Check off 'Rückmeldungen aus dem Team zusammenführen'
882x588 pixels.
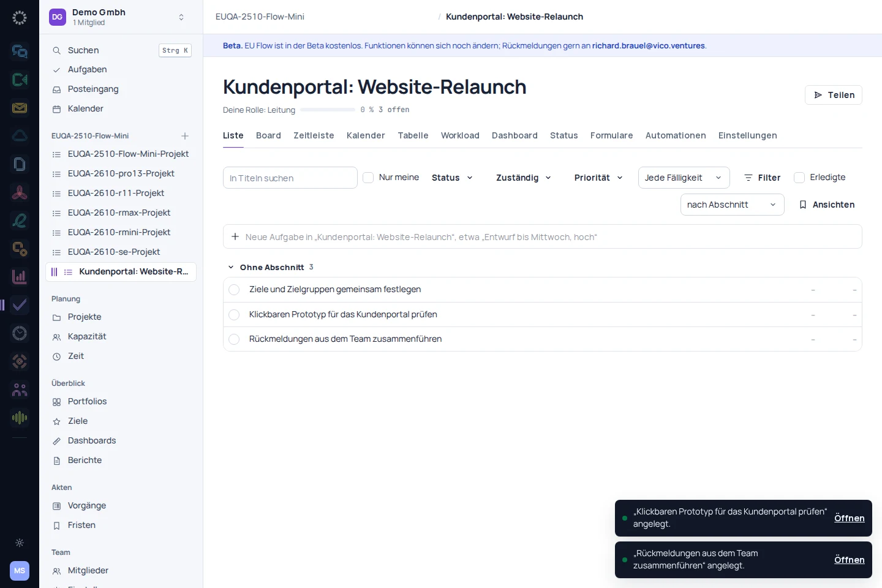[234, 339]
